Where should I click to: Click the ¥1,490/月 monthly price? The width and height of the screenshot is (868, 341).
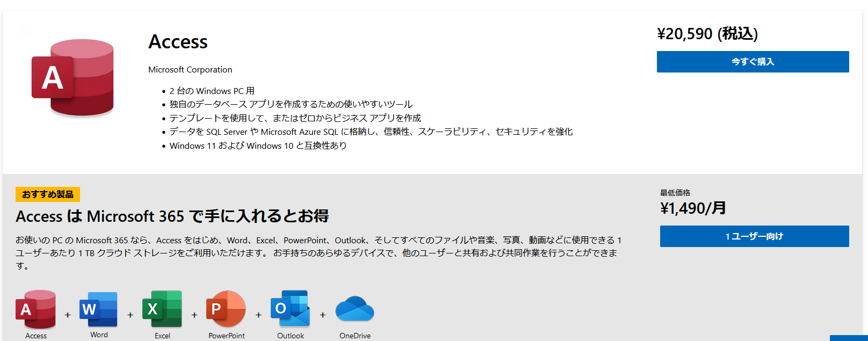(x=693, y=208)
